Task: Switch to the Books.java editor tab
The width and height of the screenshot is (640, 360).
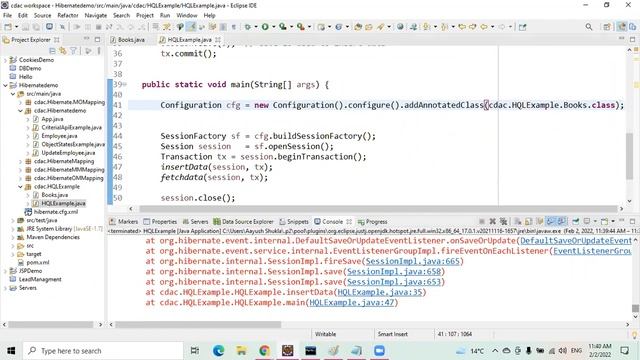Action: 131,40
